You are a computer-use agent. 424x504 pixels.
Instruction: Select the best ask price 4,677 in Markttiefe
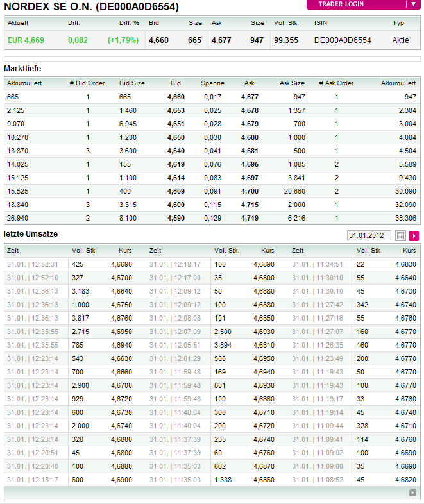[x=250, y=97]
